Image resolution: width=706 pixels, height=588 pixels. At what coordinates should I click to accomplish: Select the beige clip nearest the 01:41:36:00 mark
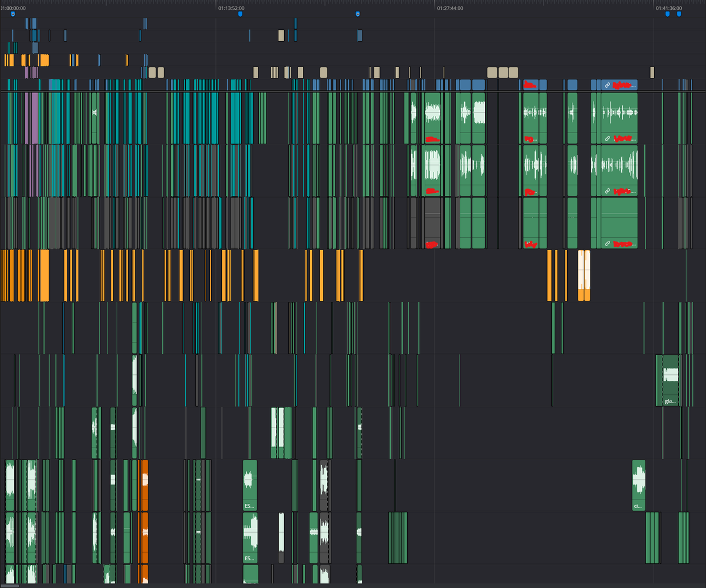[x=652, y=72]
